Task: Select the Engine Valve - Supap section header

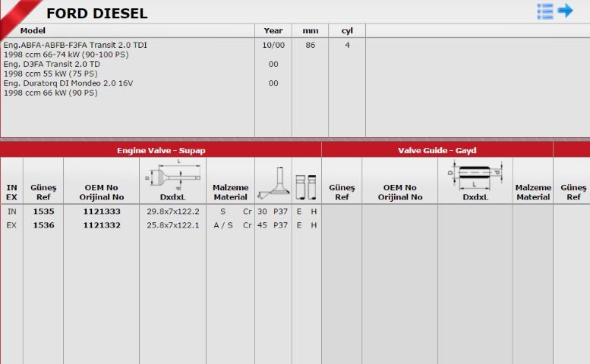Action: (161, 150)
